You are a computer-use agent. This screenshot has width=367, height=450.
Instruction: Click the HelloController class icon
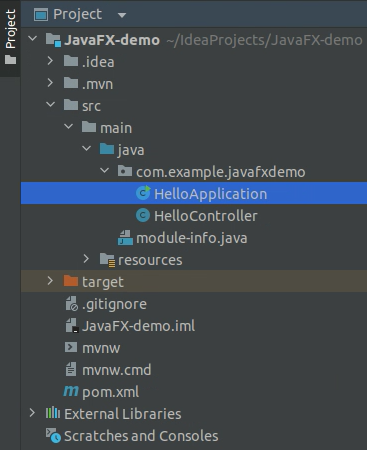coord(143,215)
